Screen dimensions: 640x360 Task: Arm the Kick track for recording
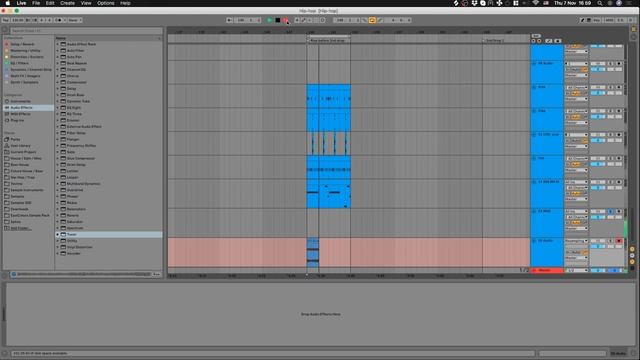click(619, 87)
